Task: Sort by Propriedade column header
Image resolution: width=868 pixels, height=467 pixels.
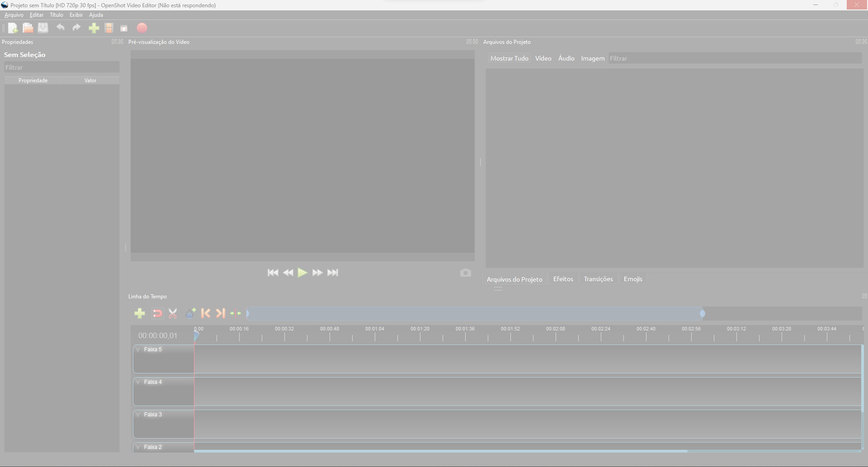Action: (x=33, y=80)
